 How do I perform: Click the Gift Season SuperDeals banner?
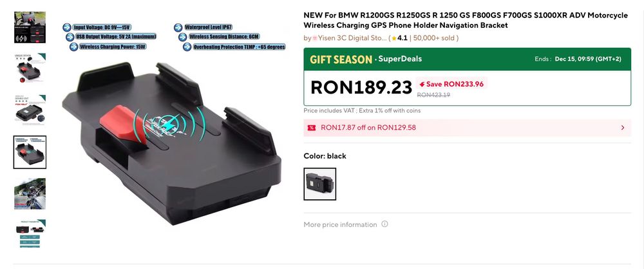pos(467,59)
